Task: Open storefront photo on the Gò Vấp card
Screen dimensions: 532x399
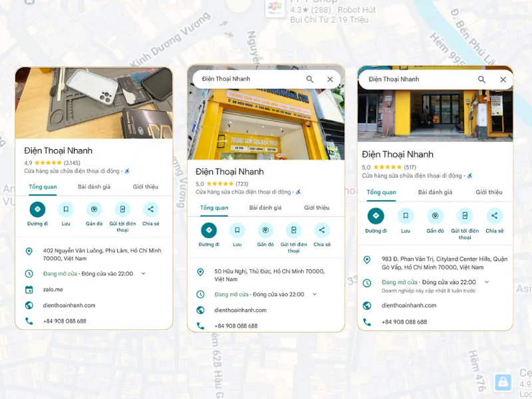Action: 436,116
